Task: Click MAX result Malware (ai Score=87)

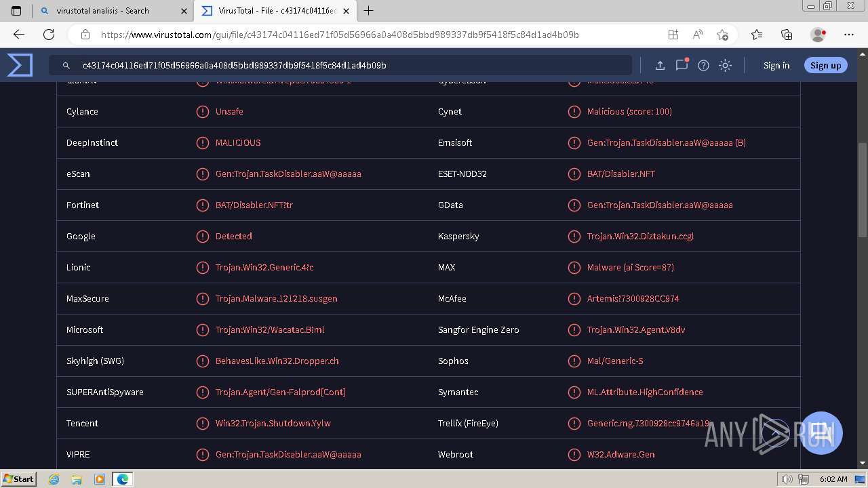Action: point(631,268)
